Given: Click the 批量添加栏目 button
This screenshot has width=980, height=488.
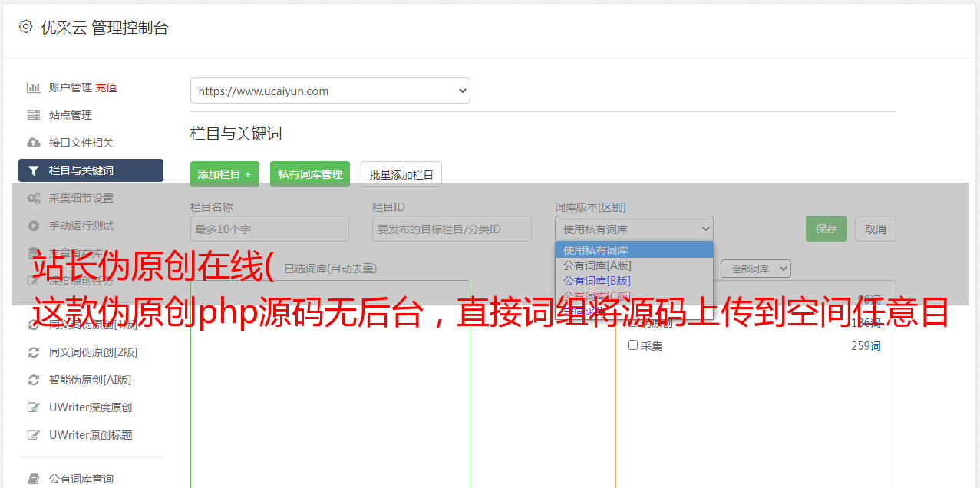Looking at the screenshot, I should coord(401,174).
